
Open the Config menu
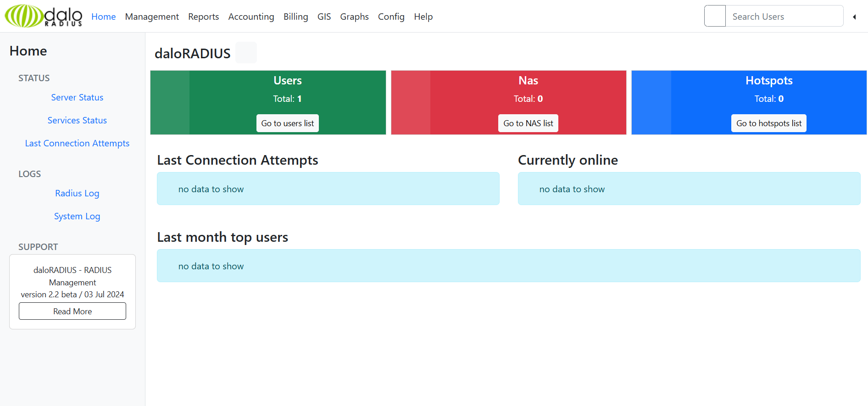coord(391,17)
